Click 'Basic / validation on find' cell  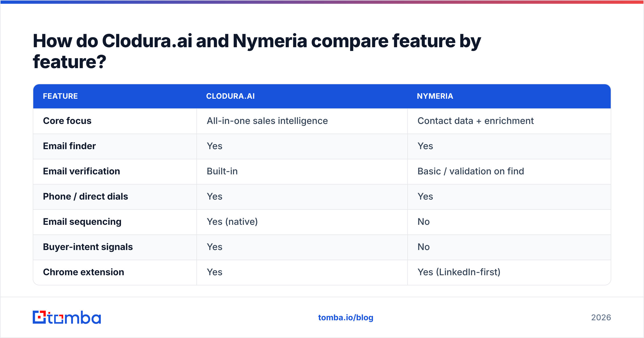(x=471, y=171)
